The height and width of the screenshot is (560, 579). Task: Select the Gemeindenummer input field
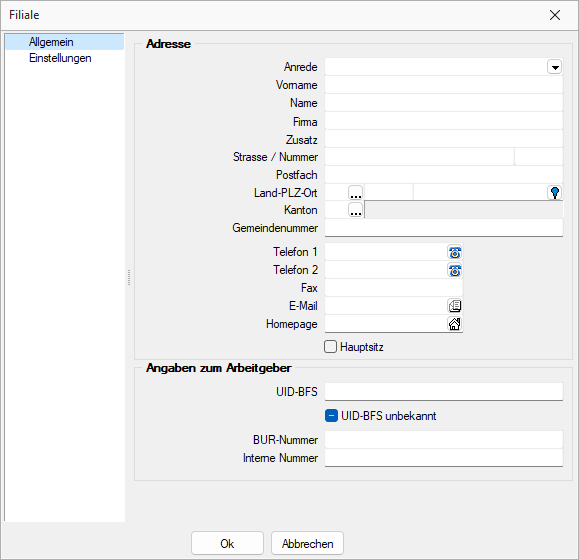[444, 228]
